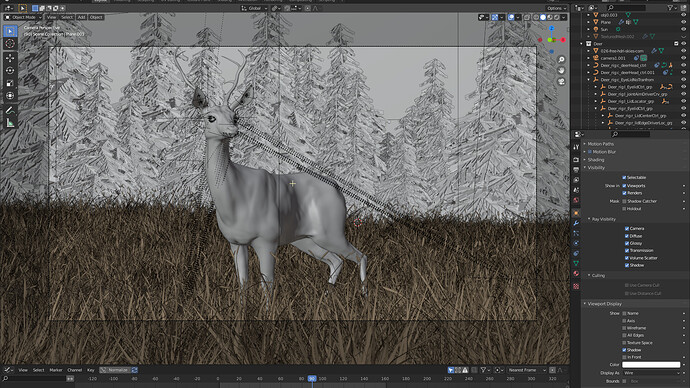Open Object Constraints properties tab
This screenshot has height=388, width=690.
[576, 253]
